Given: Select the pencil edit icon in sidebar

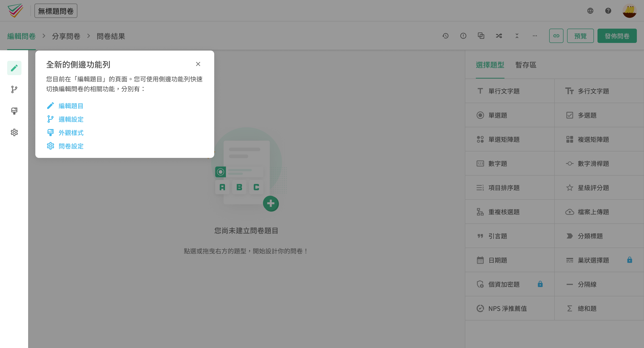Looking at the screenshot, I should coord(14,68).
